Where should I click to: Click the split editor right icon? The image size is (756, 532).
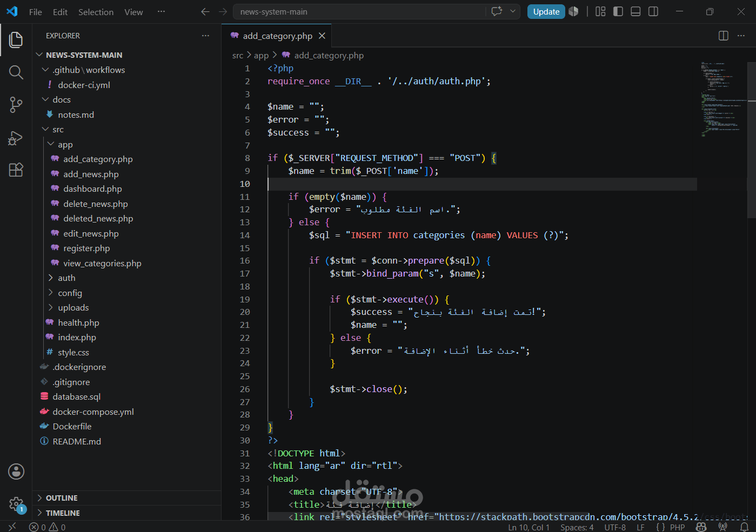tap(723, 36)
